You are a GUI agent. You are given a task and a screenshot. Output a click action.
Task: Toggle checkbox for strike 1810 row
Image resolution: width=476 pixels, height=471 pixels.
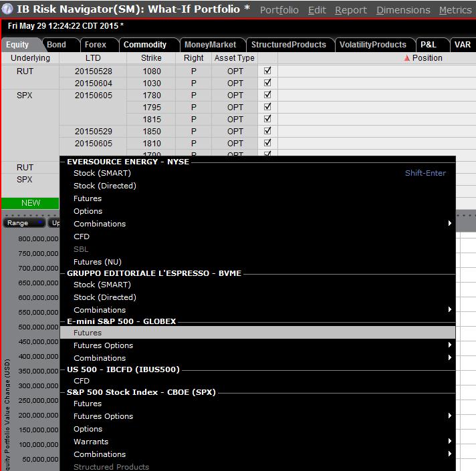point(267,143)
